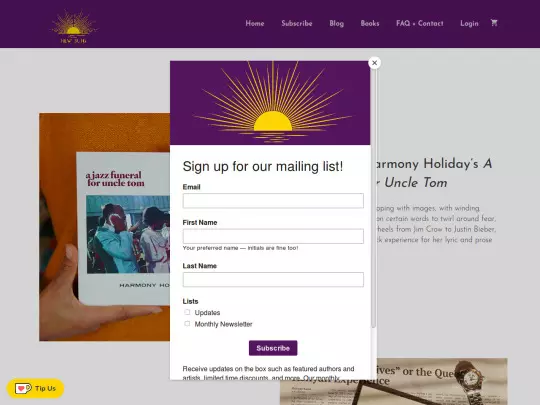Focus the Last Name input field

[273, 280]
